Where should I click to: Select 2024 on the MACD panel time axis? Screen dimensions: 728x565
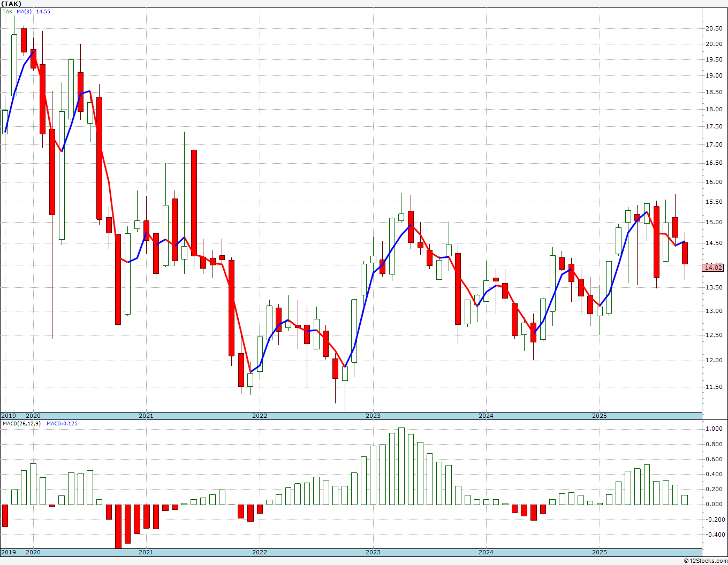click(x=486, y=553)
